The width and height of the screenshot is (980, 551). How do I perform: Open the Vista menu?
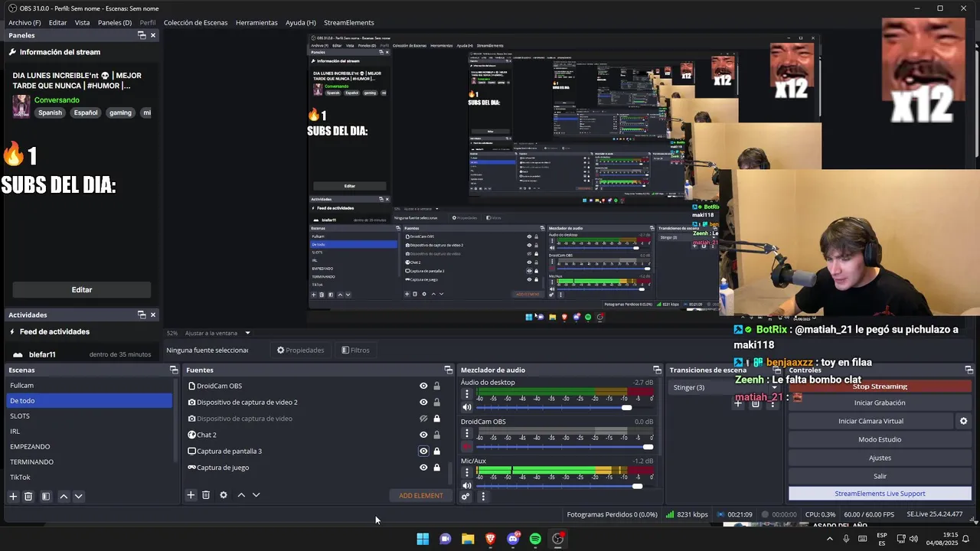coord(82,22)
